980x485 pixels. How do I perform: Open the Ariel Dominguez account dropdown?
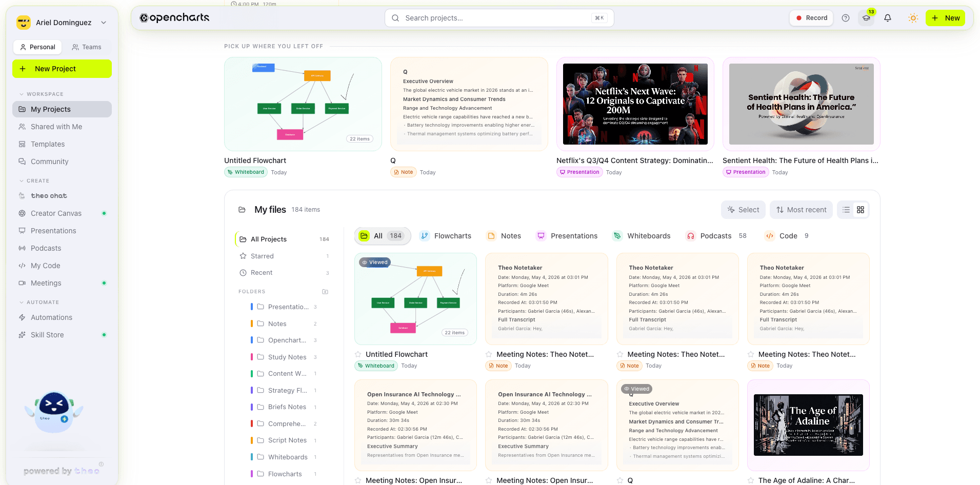tap(62, 23)
